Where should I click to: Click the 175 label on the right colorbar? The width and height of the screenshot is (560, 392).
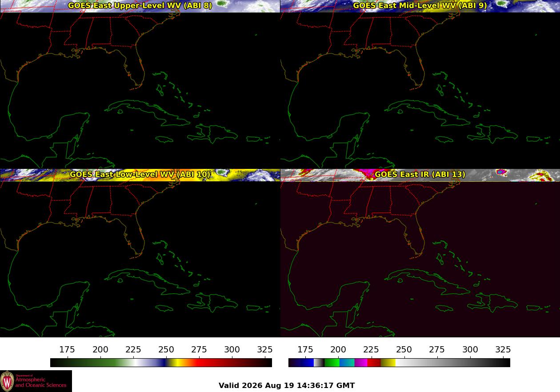(305, 350)
